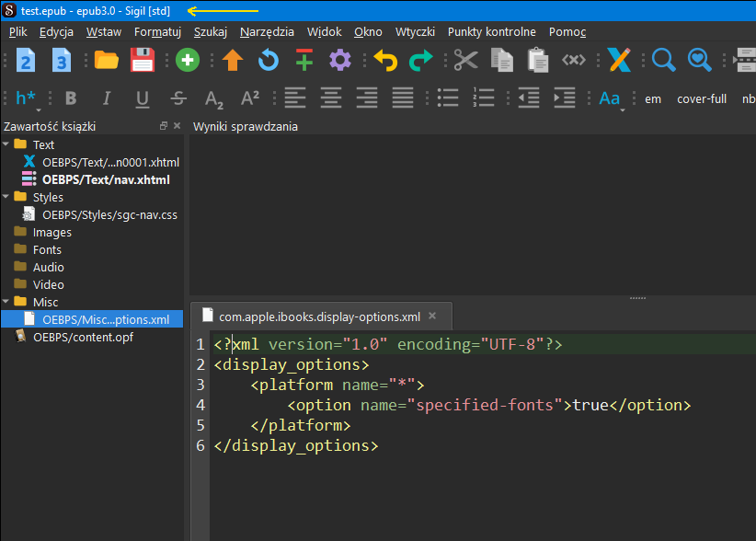This screenshot has height=541, width=756.
Task: Open the Narzędzia menu
Action: click(267, 31)
